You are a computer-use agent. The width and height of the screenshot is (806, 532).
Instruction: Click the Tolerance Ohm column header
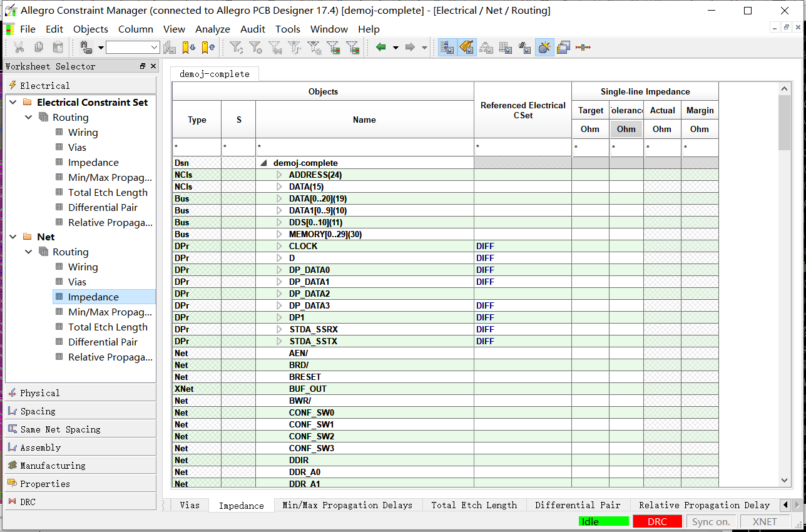pos(626,129)
